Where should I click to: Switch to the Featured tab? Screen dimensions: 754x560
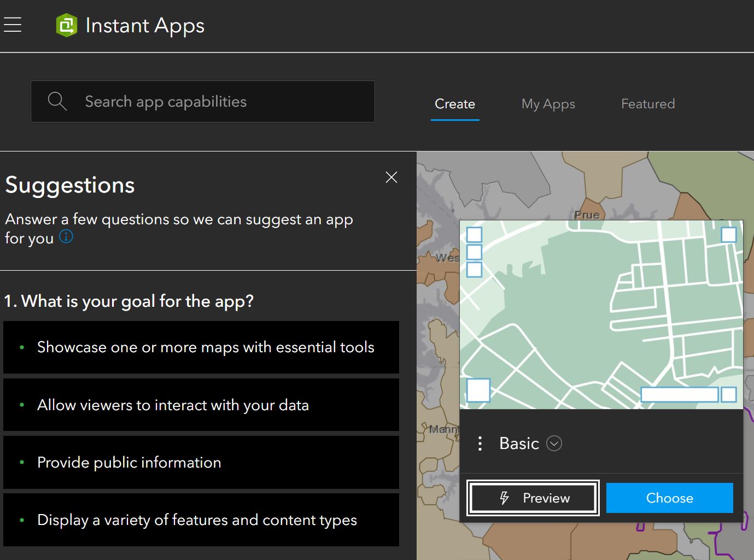[x=647, y=104]
